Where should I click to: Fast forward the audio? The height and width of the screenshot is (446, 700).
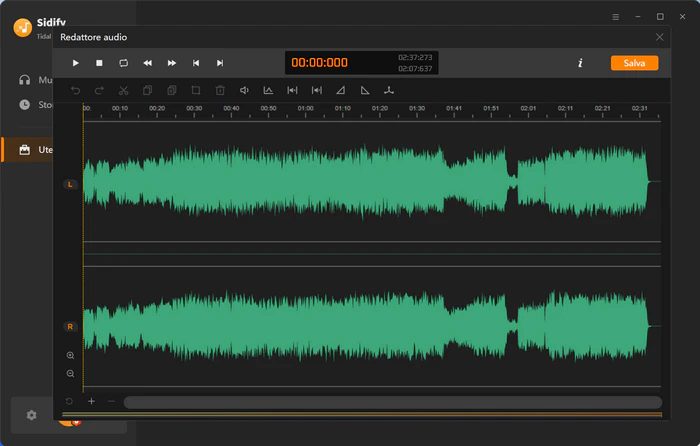pos(172,63)
